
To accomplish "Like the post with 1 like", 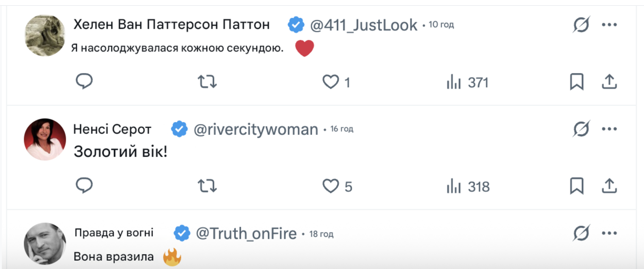I will [x=330, y=82].
